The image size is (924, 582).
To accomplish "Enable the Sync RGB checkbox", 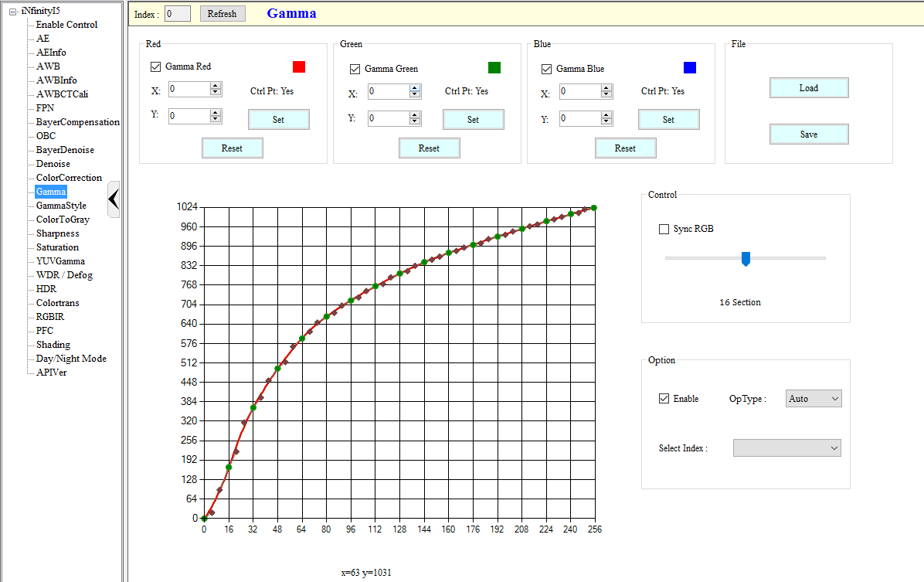I will [663, 229].
